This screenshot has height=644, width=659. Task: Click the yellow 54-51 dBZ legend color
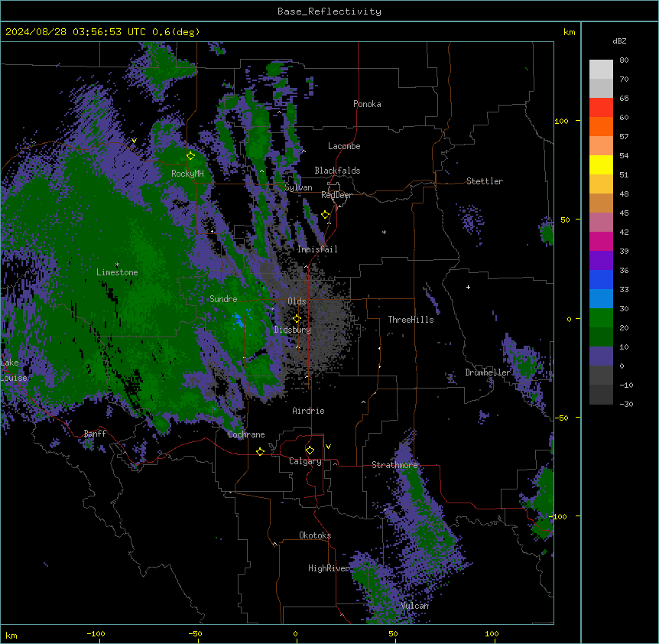pyautogui.click(x=601, y=164)
